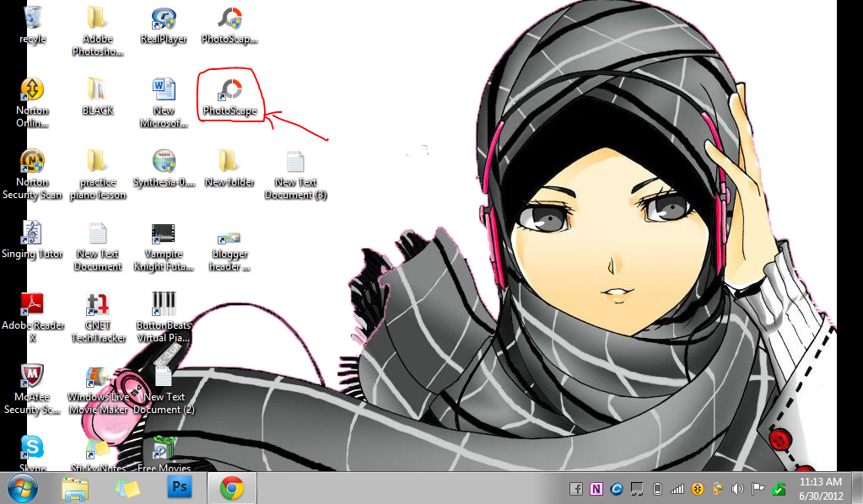
Task: Open the clock showing 11:13 AM
Action: pyautogui.click(x=821, y=489)
